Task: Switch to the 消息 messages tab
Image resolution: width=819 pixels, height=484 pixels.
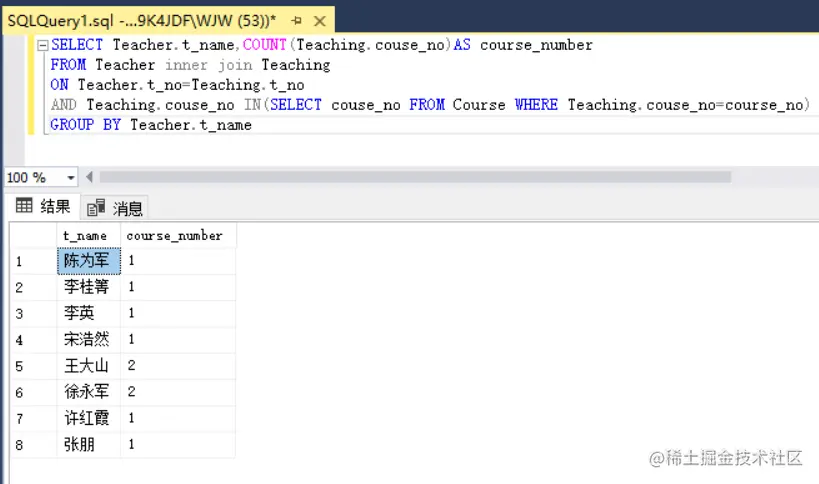Action: coord(115,208)
